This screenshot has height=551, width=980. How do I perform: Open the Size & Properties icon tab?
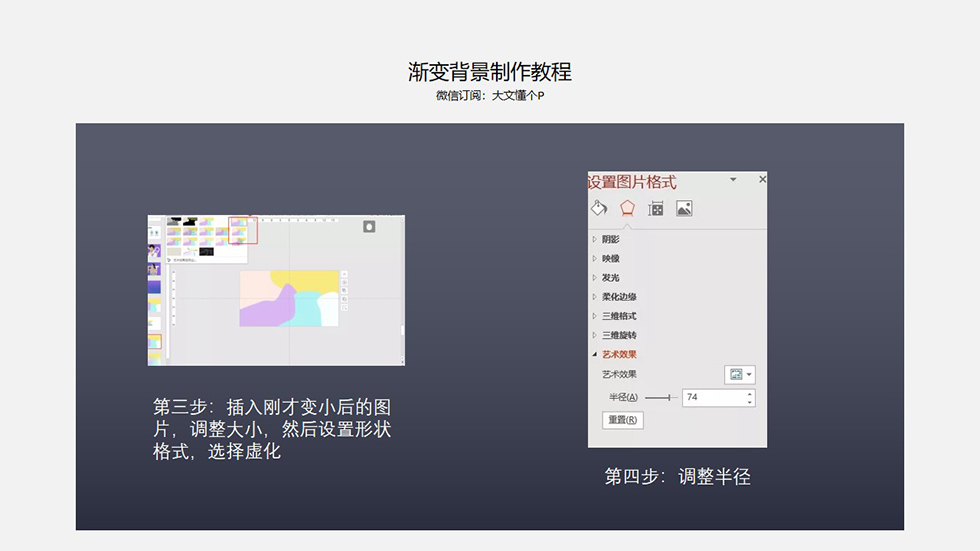pyautogui.click(x=656, y=208)
